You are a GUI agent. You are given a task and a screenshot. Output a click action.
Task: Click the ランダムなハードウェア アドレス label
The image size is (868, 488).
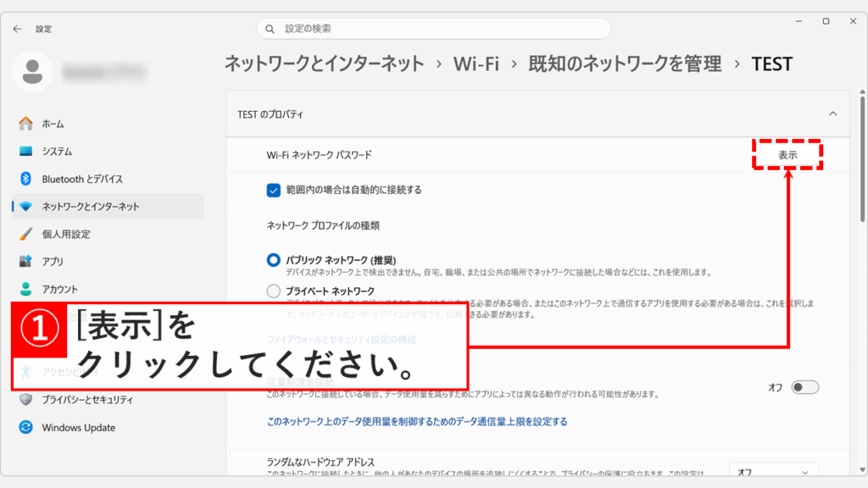[320, 462]
